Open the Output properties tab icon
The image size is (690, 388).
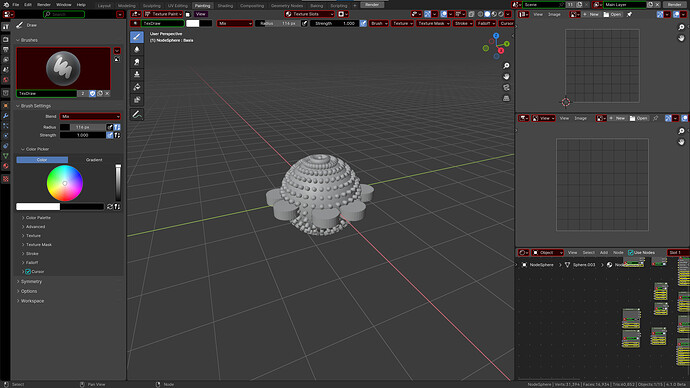(6, 50)
